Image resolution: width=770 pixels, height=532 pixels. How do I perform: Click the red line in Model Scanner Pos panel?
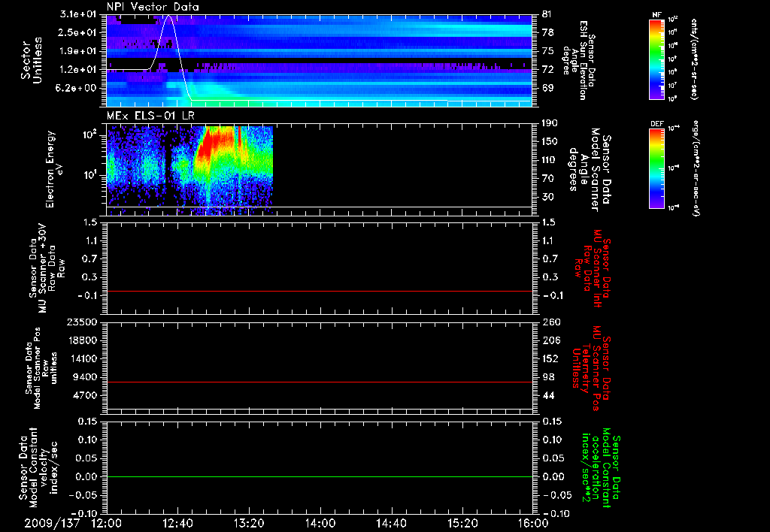tap(320, 382)
